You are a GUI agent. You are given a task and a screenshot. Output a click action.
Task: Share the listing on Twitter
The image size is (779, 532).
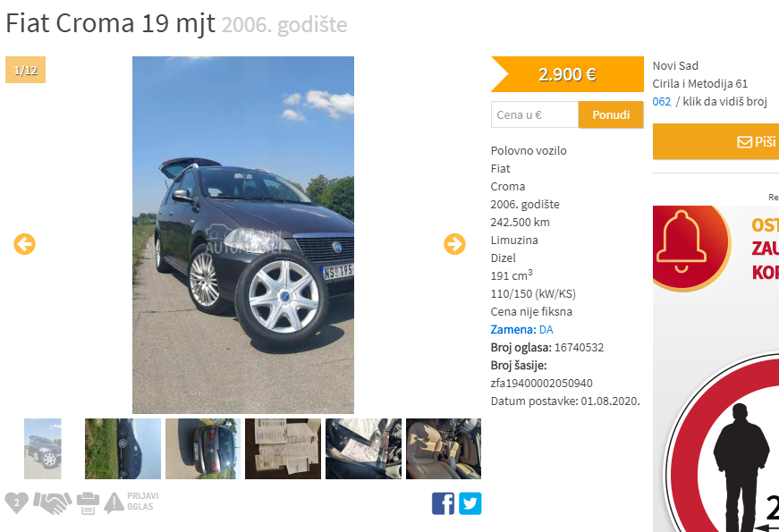click(x=470, y=503)
